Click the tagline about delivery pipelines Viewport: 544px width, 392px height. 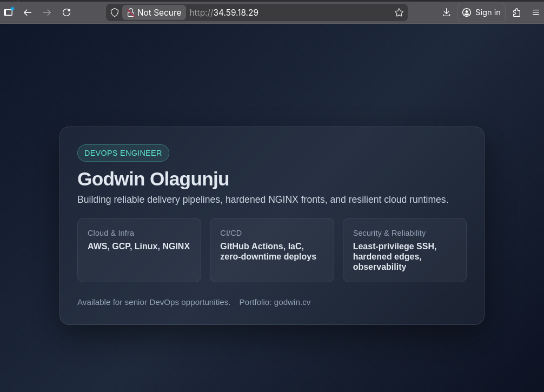point(263,200)
